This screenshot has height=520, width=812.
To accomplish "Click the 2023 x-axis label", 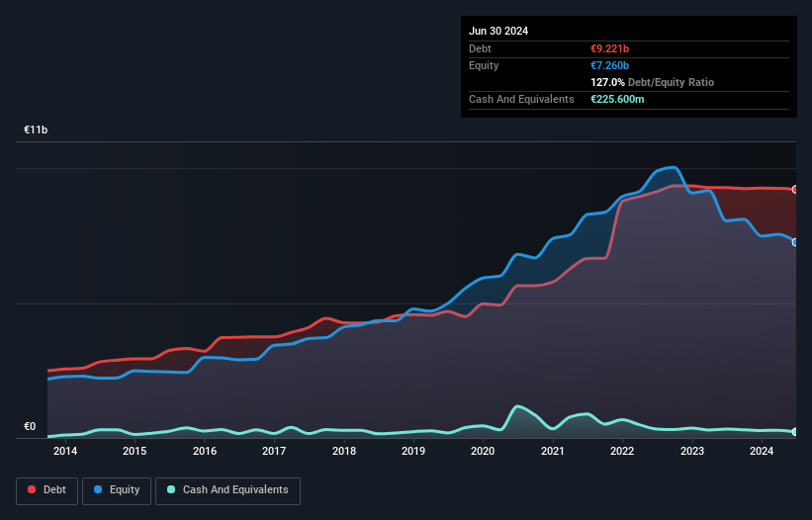I will [x=692, y=451].
